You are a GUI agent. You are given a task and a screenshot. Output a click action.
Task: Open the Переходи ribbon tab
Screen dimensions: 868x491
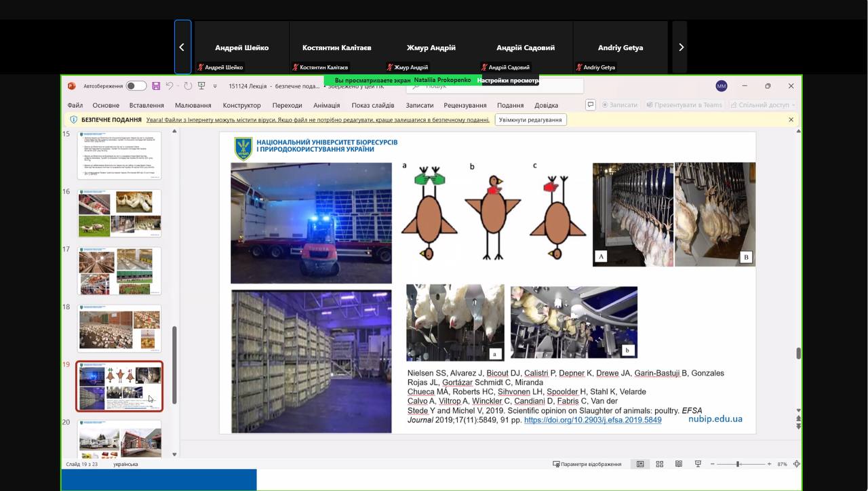click(287, 105)
